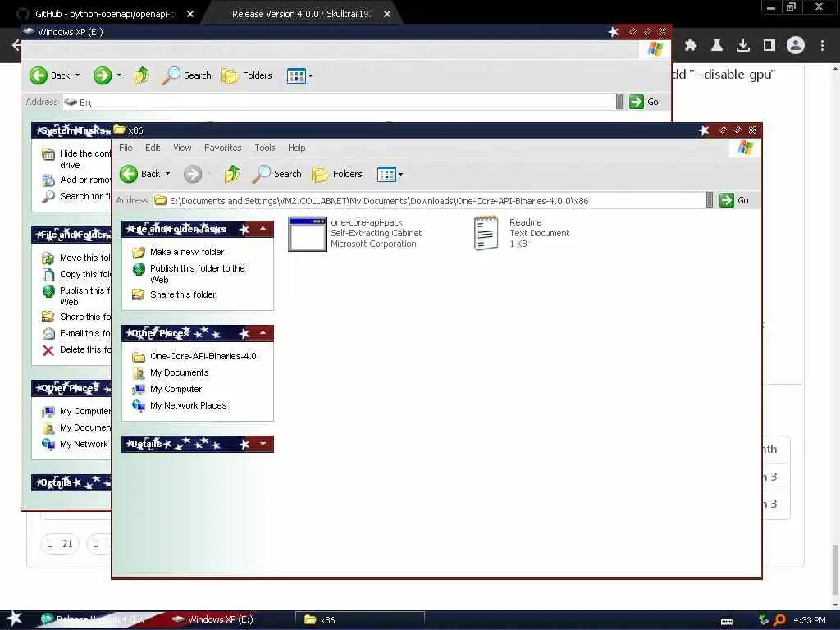840x630 pixels.
Task: Click Search magnifier in x86 window
Action: click(277, 174)
